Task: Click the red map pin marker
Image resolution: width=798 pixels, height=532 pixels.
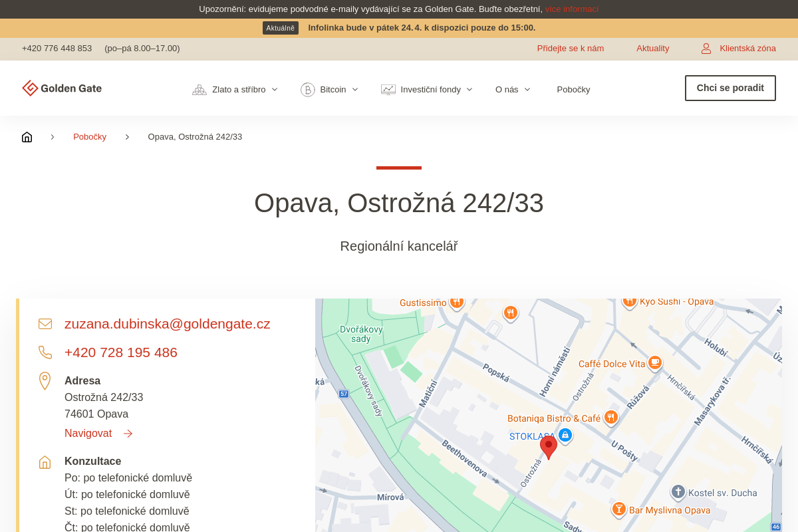Action: coord(549,448)
